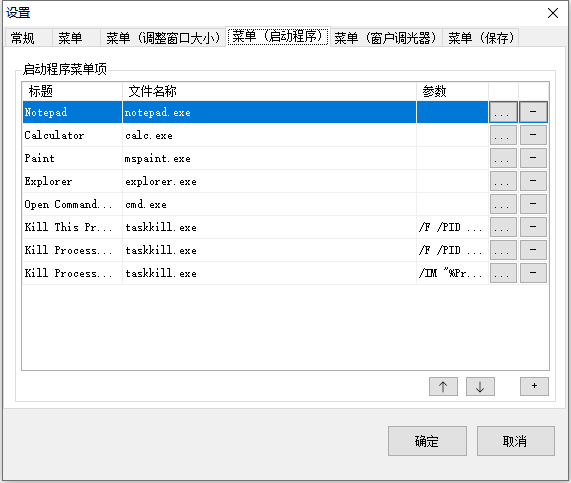Delete the cmd.exe entry using minus button
Viewport: 571px width, 483px height.
(x=533, y=204)
